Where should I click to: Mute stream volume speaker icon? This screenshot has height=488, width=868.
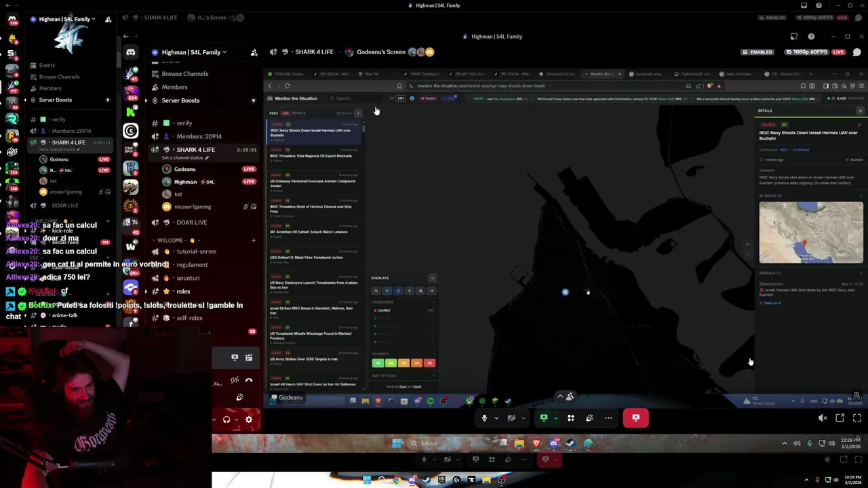coord(823,418)
